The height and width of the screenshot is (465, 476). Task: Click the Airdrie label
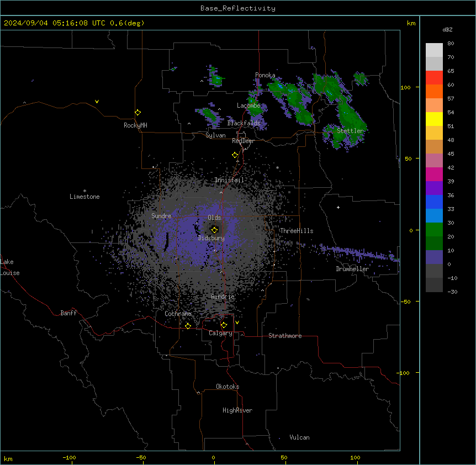pyautogui.click(x=223, y=297)
